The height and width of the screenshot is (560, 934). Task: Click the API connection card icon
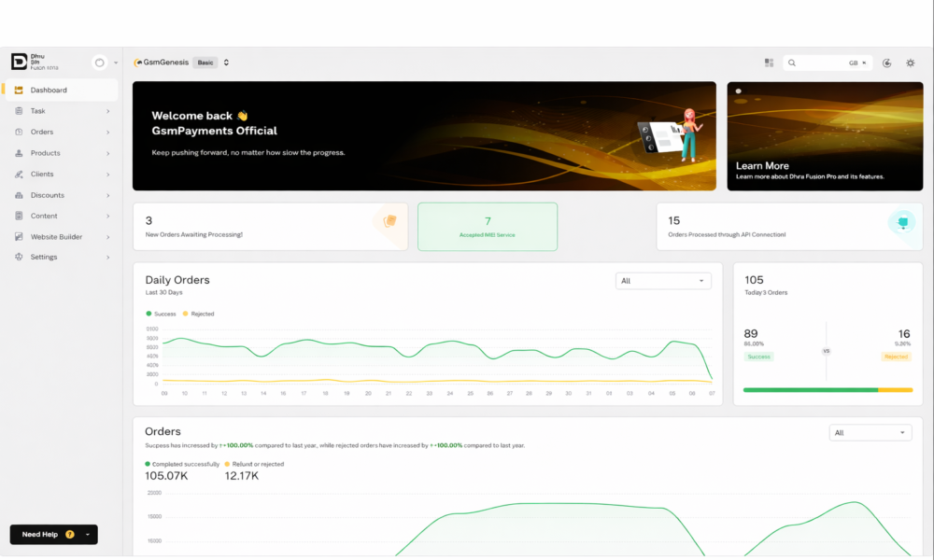coord(902,222)
